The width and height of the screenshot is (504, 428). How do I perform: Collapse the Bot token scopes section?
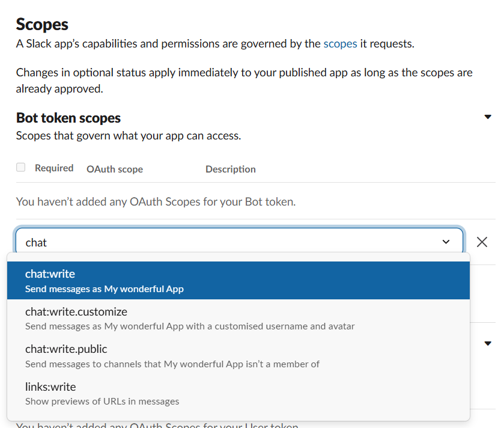[488, 117]
